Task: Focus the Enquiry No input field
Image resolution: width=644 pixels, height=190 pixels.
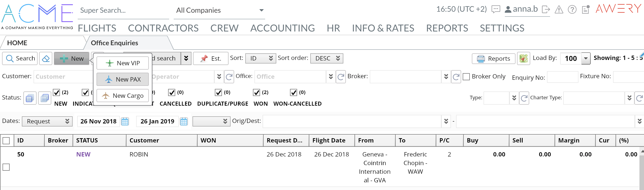Action: coord(562,77)
